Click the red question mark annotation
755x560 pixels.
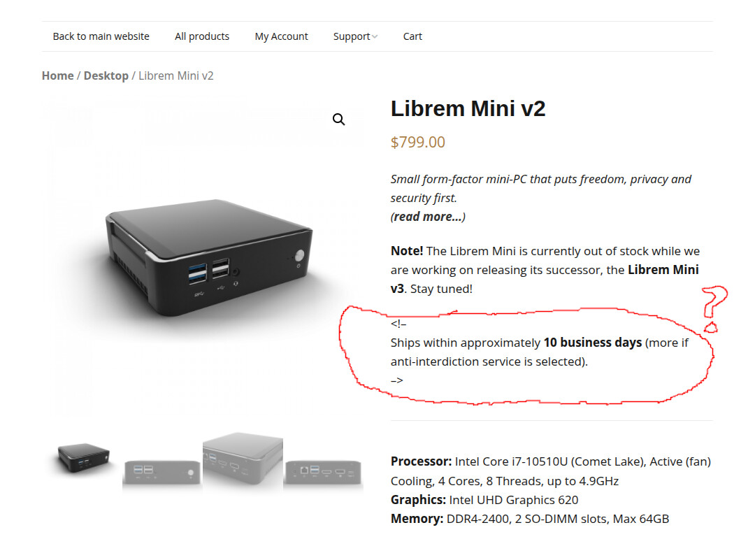[x=714, y=308]
